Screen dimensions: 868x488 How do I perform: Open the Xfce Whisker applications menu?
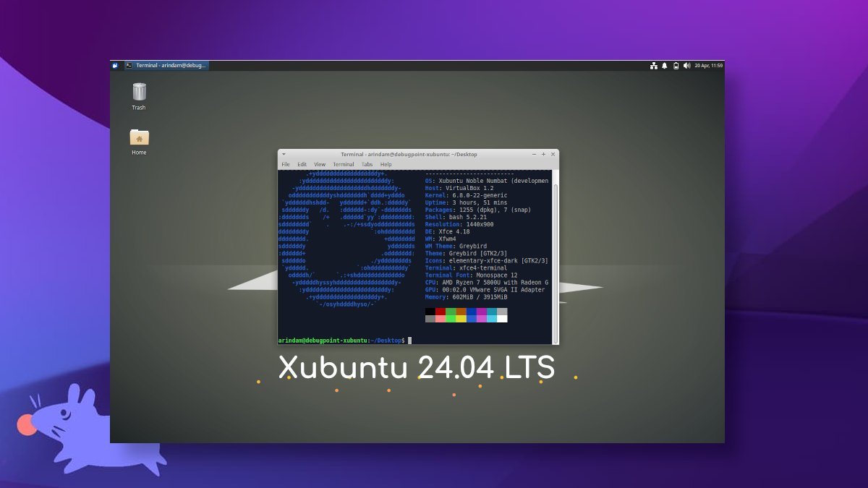tap(115, 65)
